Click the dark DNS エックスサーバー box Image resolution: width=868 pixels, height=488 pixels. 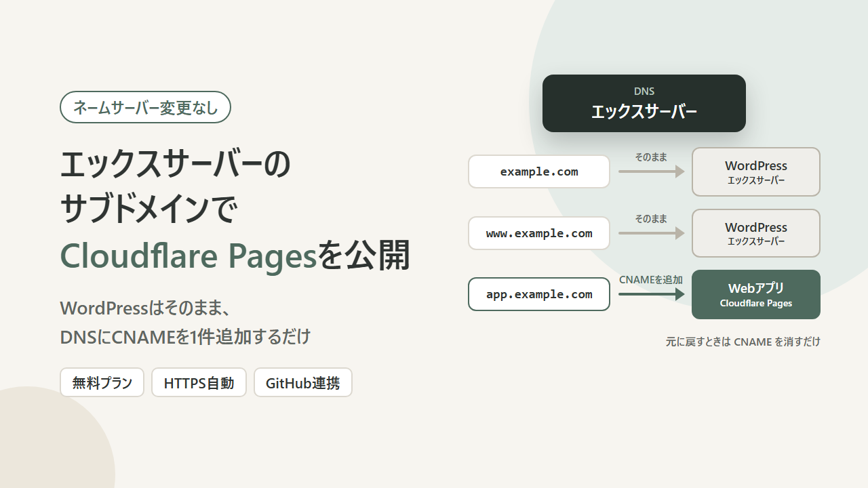644,103
